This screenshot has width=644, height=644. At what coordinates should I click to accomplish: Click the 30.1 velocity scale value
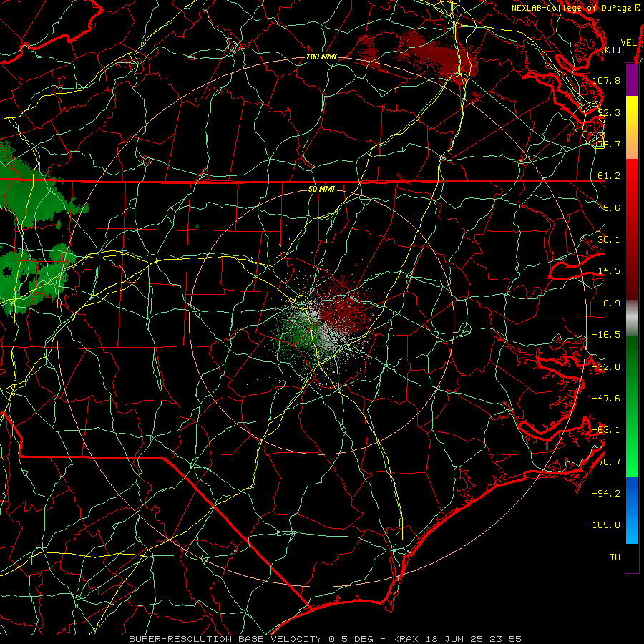pyautogui.click(x=609, y=240)
